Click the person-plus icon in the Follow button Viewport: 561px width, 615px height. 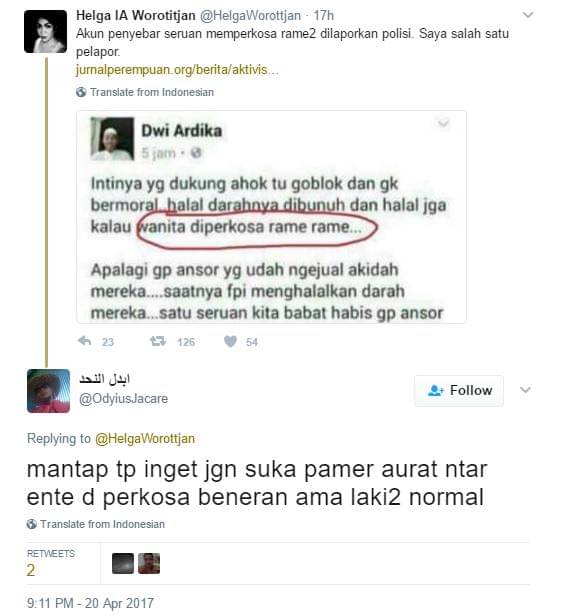coord(436,391)
